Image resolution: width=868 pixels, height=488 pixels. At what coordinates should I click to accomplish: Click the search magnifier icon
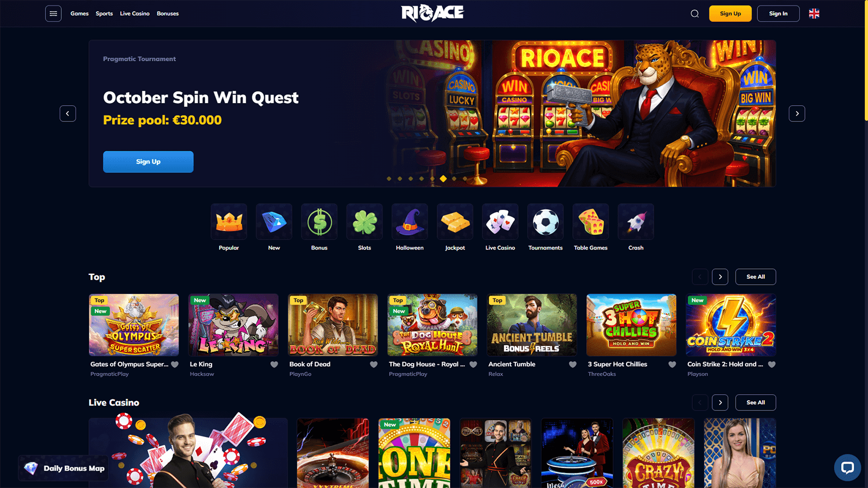(694, 14)
